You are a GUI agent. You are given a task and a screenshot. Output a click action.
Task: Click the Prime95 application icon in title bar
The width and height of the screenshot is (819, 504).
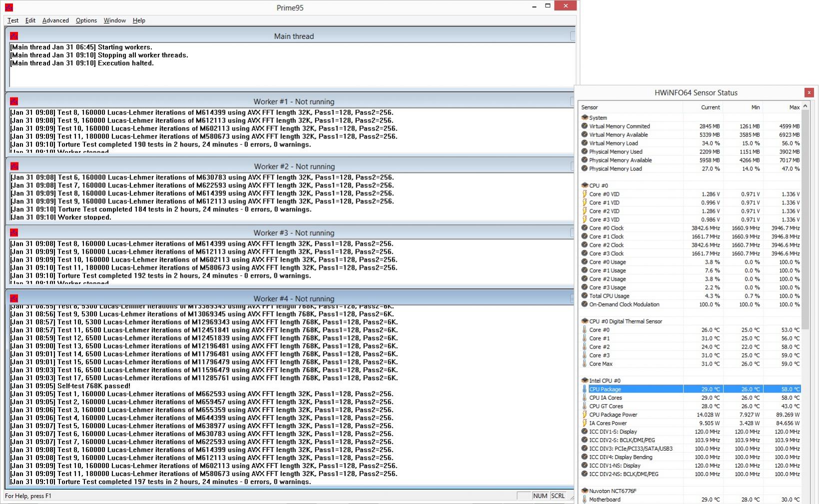point(8,7)
